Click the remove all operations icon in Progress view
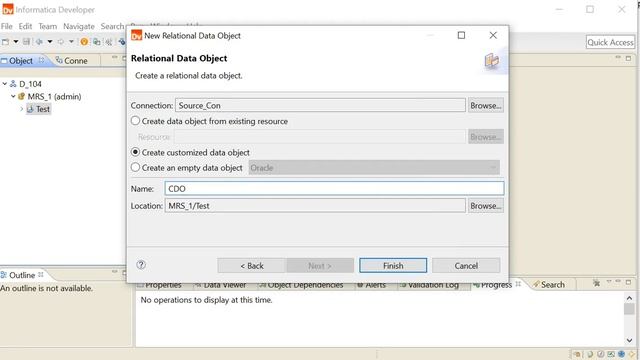This screenshot has width=640, height=360. click(597, 282)
